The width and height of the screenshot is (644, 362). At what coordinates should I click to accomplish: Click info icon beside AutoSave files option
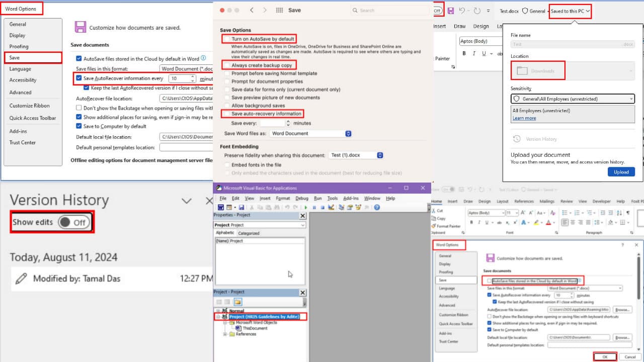tap(204, 59)
